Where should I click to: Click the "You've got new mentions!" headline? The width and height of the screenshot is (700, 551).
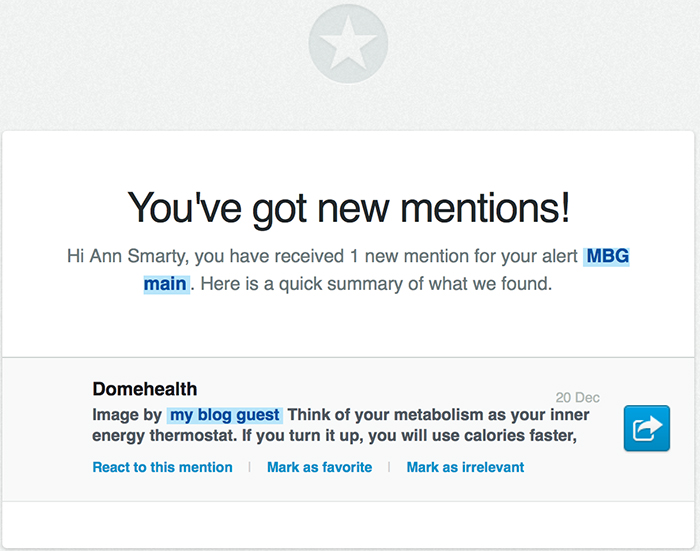tap(348, 207)
